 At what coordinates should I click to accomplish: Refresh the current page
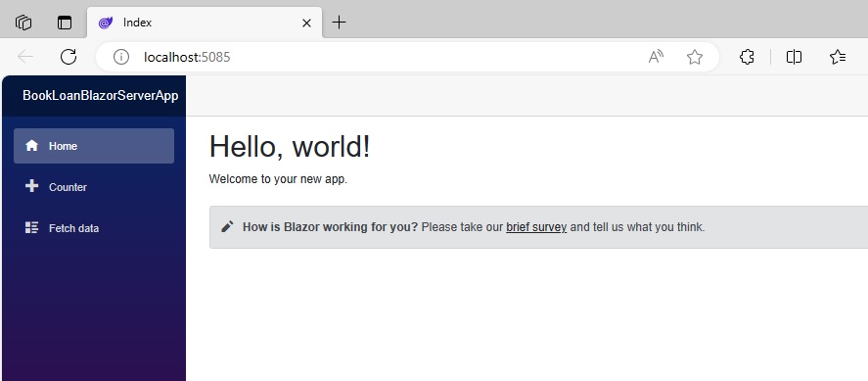69,57
